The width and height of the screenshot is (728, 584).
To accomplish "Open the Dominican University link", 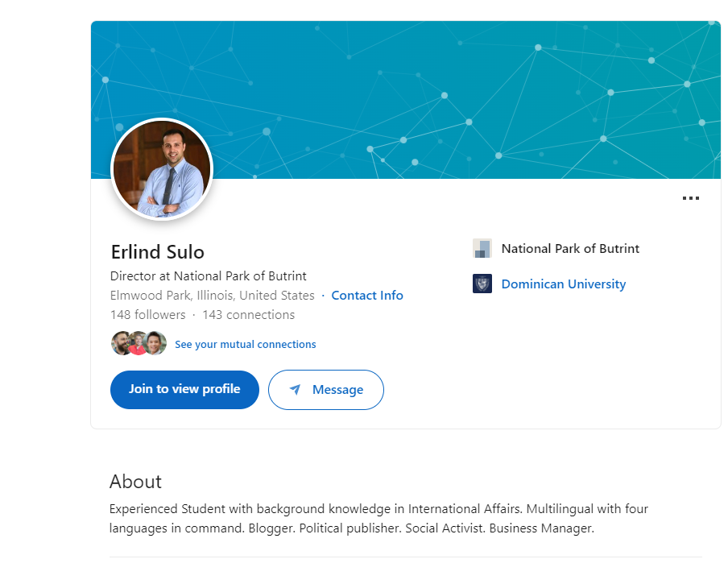I will 563,284.
